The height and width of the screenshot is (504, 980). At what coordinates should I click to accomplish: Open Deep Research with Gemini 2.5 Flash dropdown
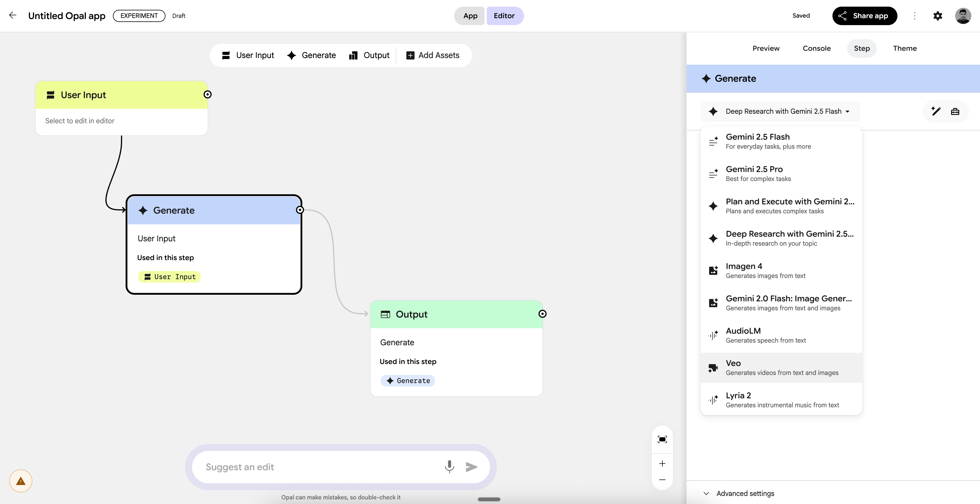click(x=780, y=111)
